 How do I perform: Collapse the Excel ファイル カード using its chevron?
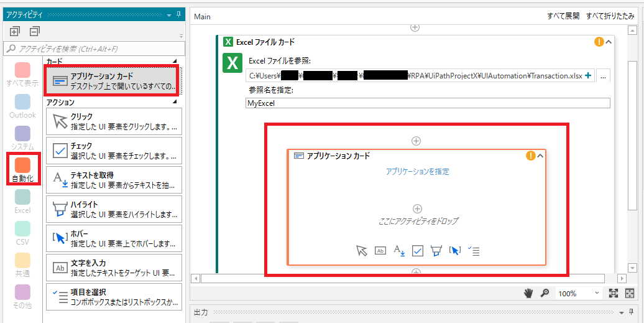click(609, 42)
